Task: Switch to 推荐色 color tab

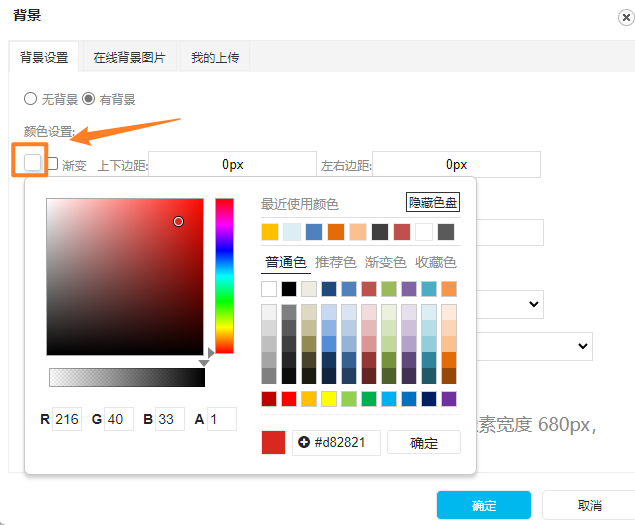Action: click(335, 262)
